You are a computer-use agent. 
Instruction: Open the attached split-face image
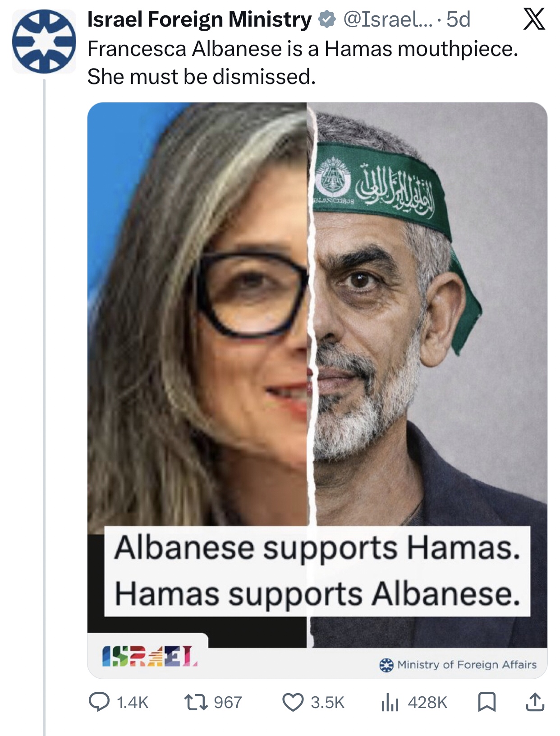(317, 390)
